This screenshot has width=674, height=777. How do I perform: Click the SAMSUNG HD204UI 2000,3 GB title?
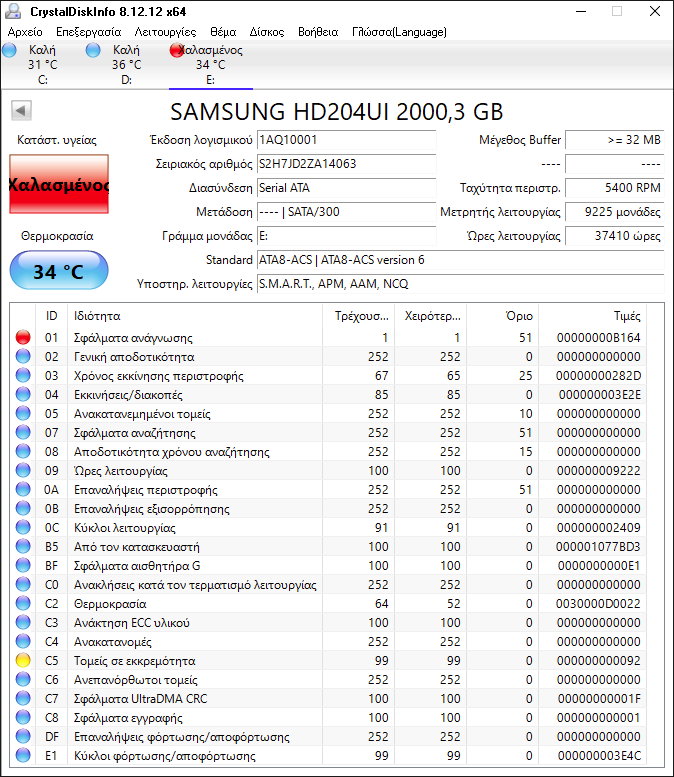337,112
